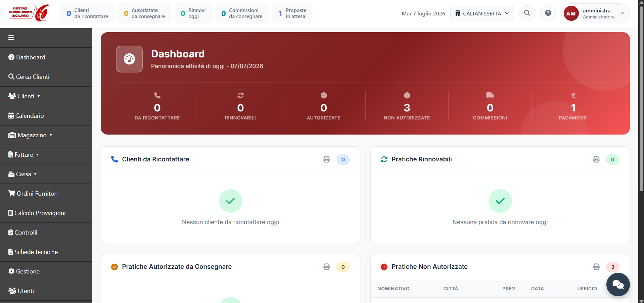This screenshot has width=644, height=303.
Task: Click the AM user avatar
Action: 571,13
